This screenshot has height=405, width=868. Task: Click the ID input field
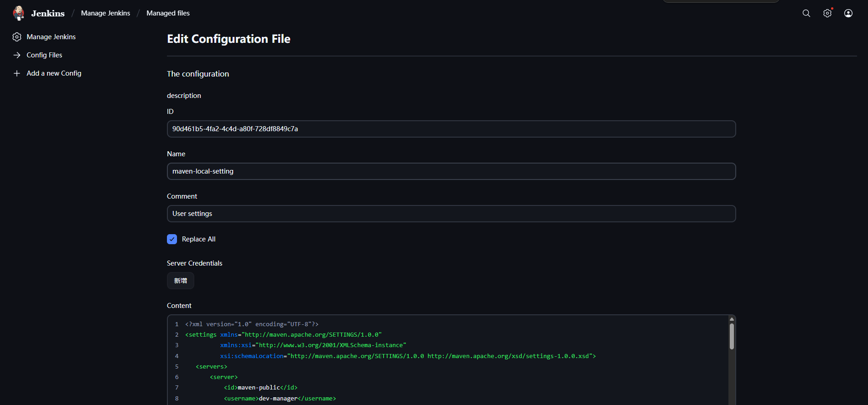pos(451,129)
